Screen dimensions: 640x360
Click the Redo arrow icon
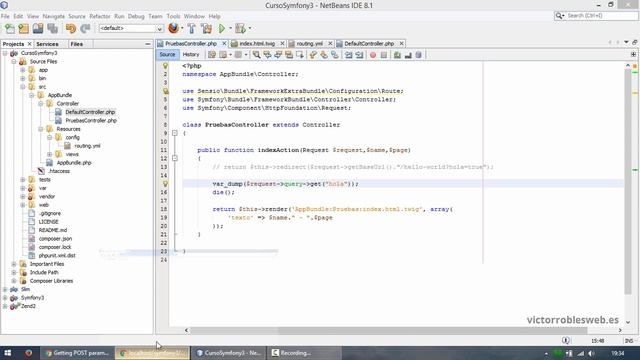85,28
